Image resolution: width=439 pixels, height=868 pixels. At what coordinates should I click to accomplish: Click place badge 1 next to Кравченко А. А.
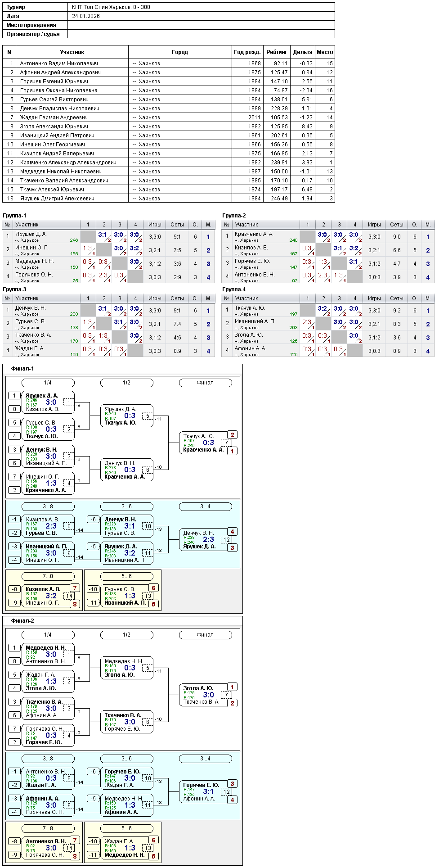coord(232,451)
